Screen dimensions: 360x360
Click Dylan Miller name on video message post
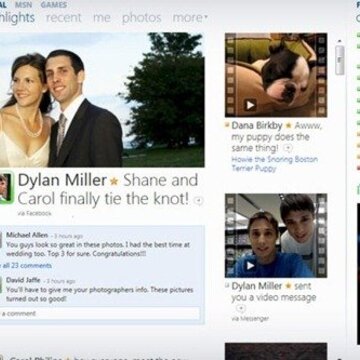[257, 286]
